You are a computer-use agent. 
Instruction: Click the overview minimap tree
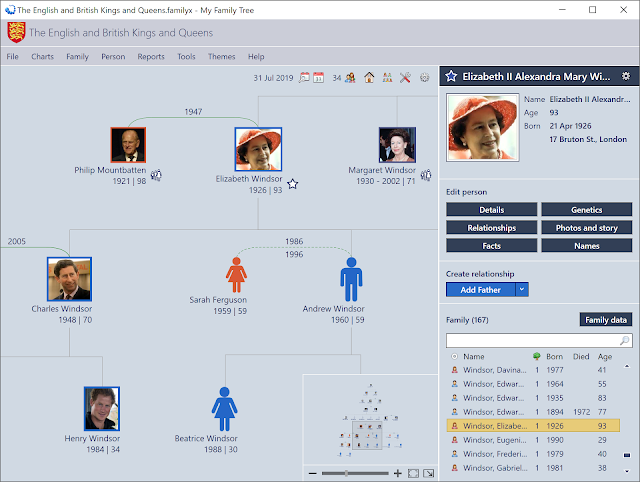pyautogui.click(x=370, y=420)
